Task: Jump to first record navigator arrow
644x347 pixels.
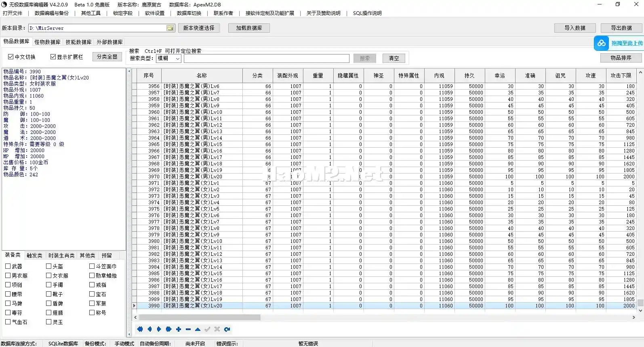Action: 140,329
